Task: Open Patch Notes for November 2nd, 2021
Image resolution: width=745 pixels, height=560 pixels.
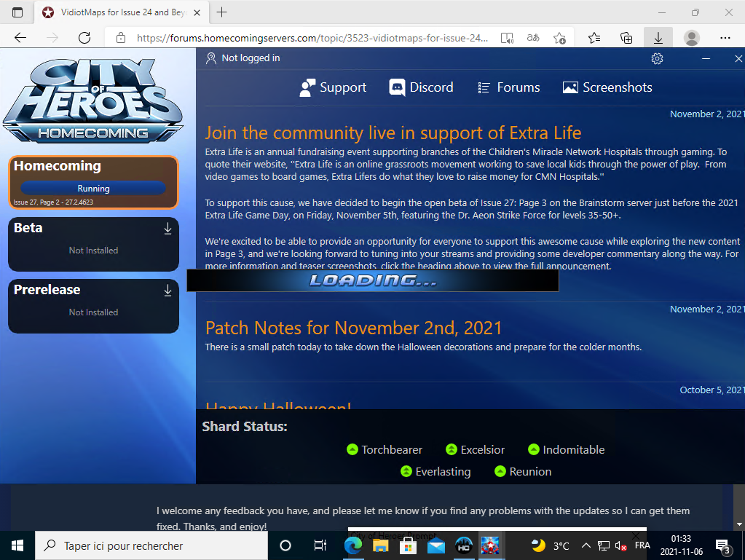Action: point(353,328)
